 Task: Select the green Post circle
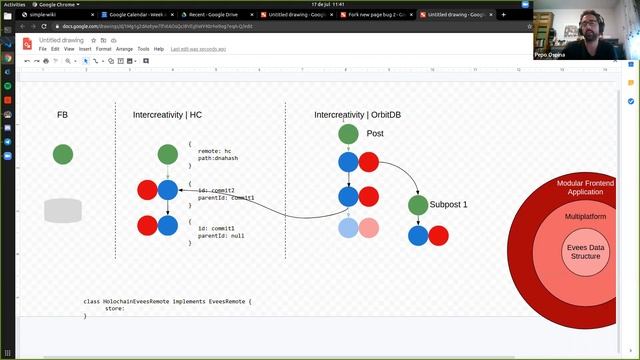point(348,134)
